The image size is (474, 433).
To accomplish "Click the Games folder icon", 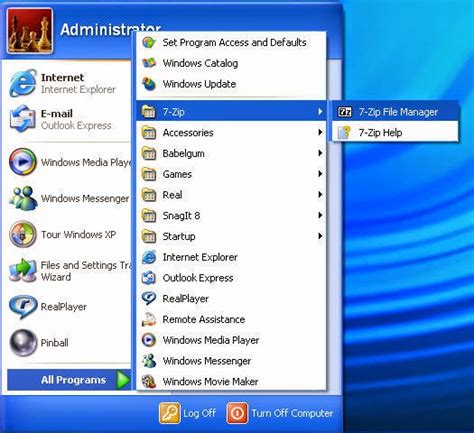I will [149, 174].
